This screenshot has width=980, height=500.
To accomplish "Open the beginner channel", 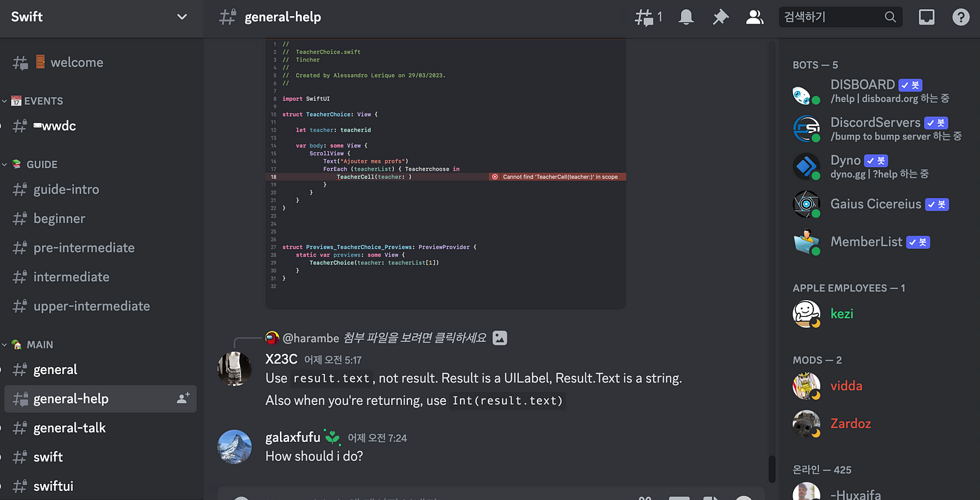I will click(100, 218).
